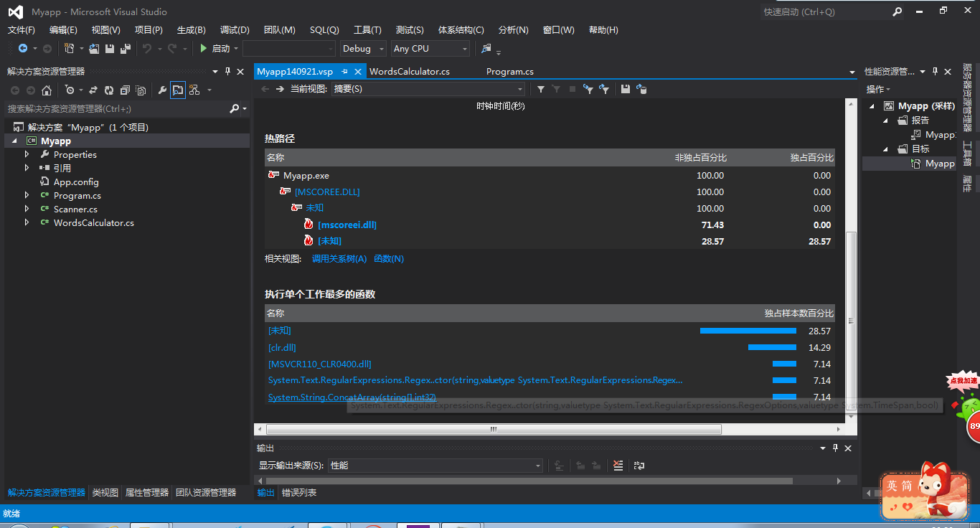Click System.String.ConcatArray function link
This screenshot has width=980, height=528.
(352, 397)
